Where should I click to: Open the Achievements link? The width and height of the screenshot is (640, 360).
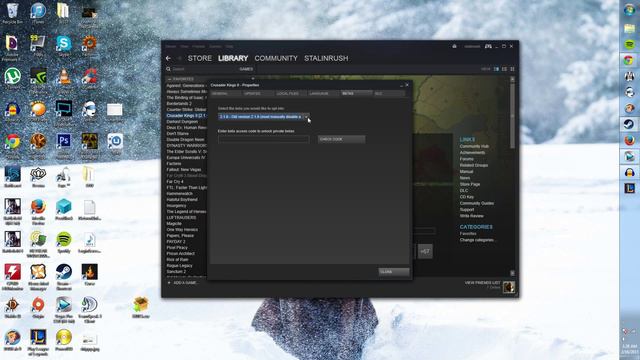[472, 153]
